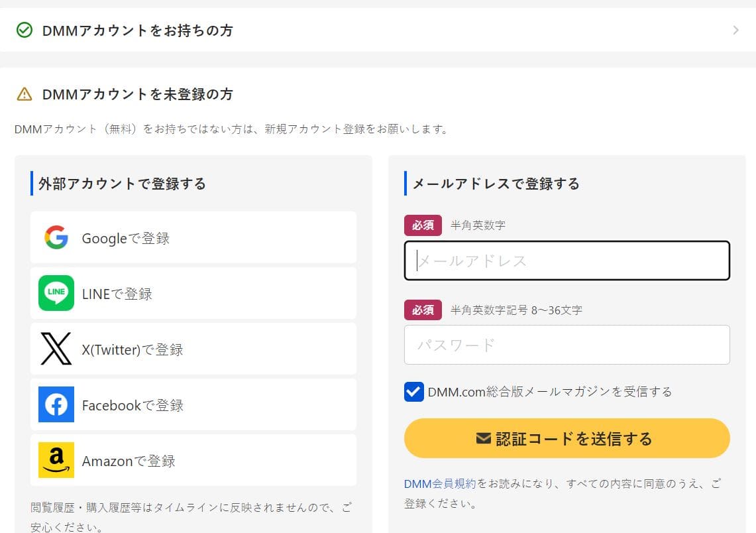Viewport: 756px width, 533px height.
Task: Open the DMMアカウントをお持ちの方 section
Action: coord(378,30)
